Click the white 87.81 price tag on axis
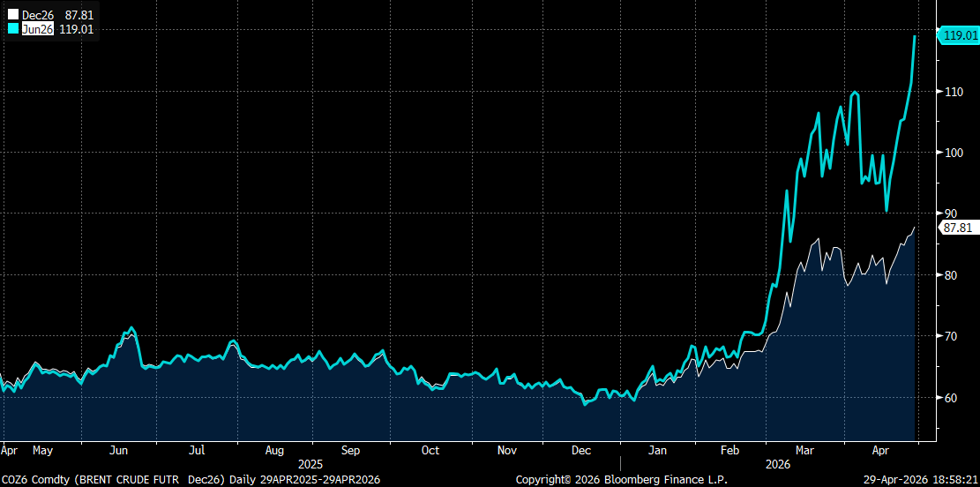 [x=958, y=228]
